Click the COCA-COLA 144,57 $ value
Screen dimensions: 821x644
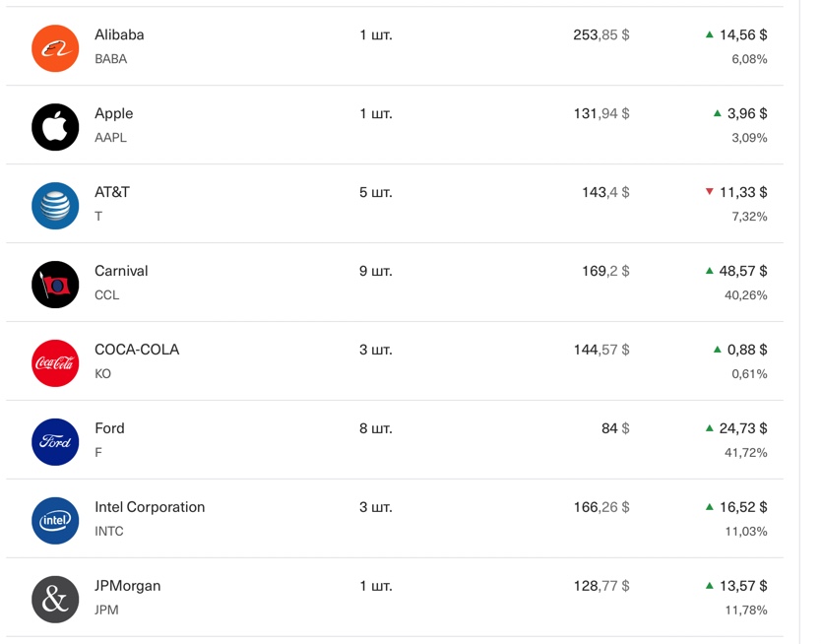pyautogui.click(x=601, y=350)
